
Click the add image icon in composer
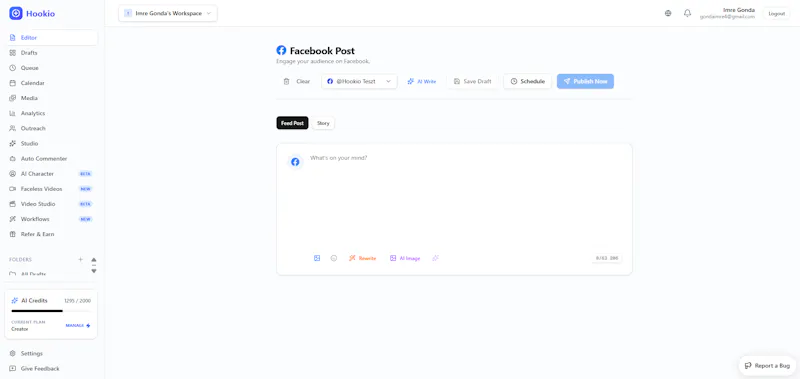[x=317, y=258]
